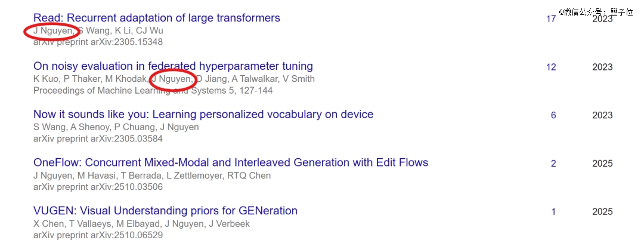This screenshot has width=644, height=246.
Task: Open the VUGEN paper's single citation link
Action: 553,212
